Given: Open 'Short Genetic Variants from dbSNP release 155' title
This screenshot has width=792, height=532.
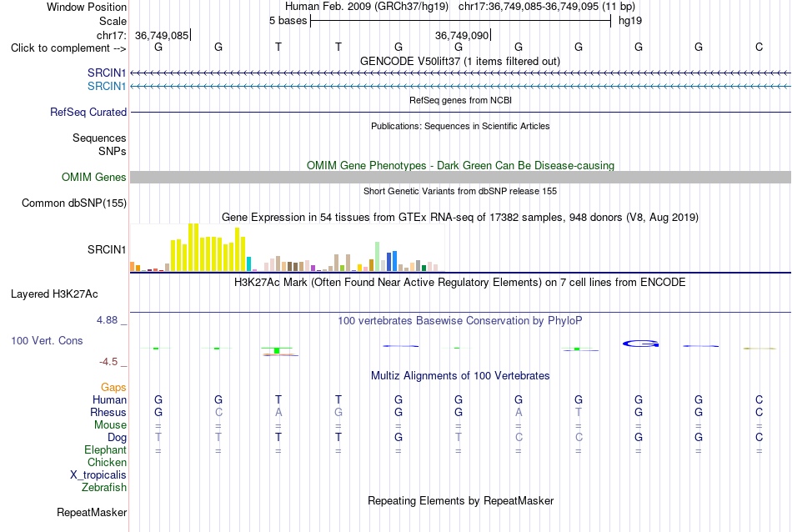Looking at the screenshot, I should point(460,191).
